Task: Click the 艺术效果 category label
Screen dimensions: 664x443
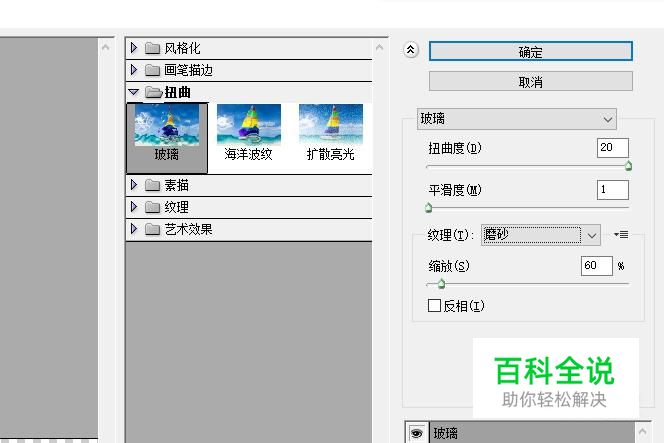Action: point(188,229)
